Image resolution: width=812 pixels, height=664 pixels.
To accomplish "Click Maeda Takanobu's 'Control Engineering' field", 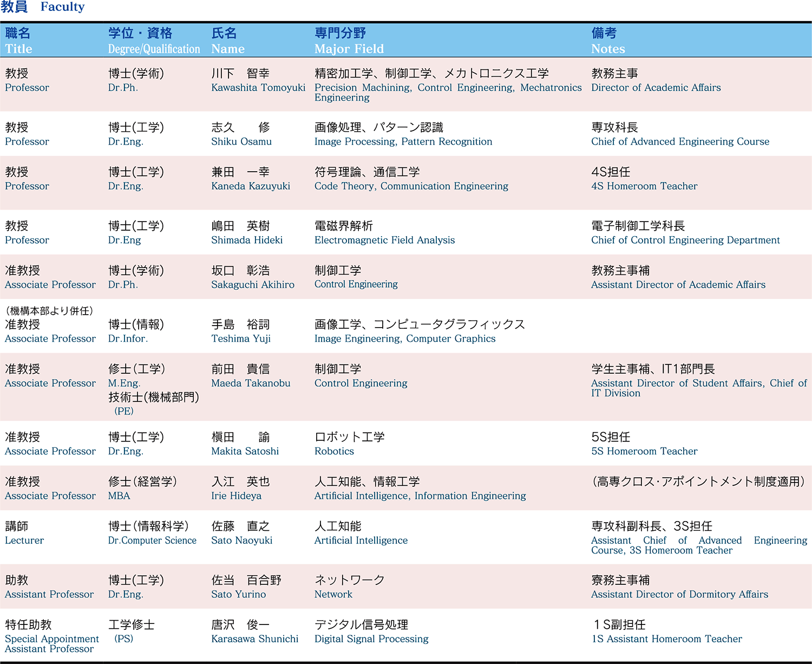I will (x=361, y=383).
